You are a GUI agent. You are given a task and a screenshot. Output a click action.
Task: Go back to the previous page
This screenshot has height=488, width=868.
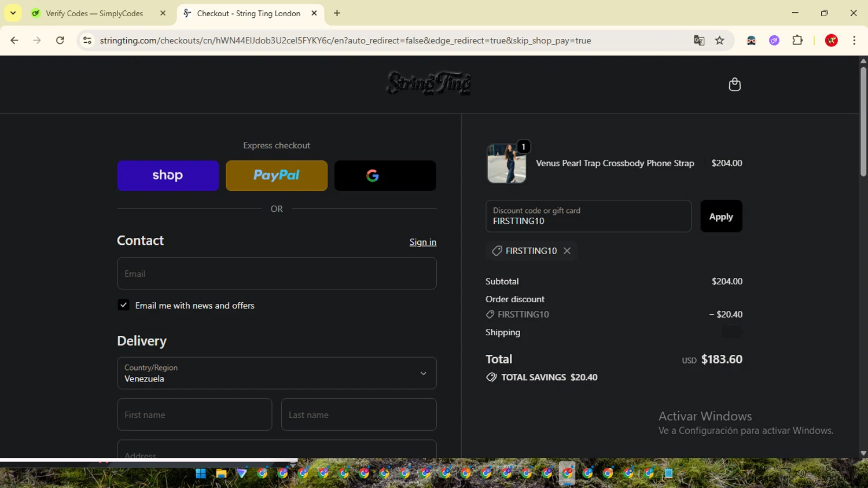point(14,41)
